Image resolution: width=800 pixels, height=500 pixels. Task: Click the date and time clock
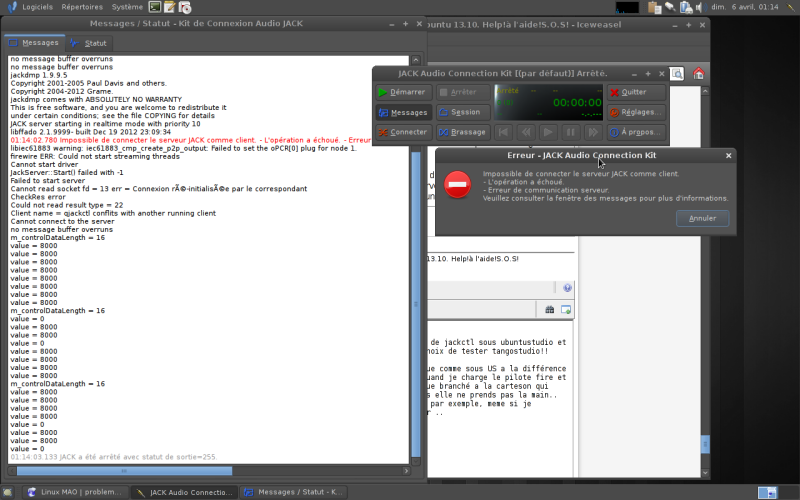pos(745,7)
